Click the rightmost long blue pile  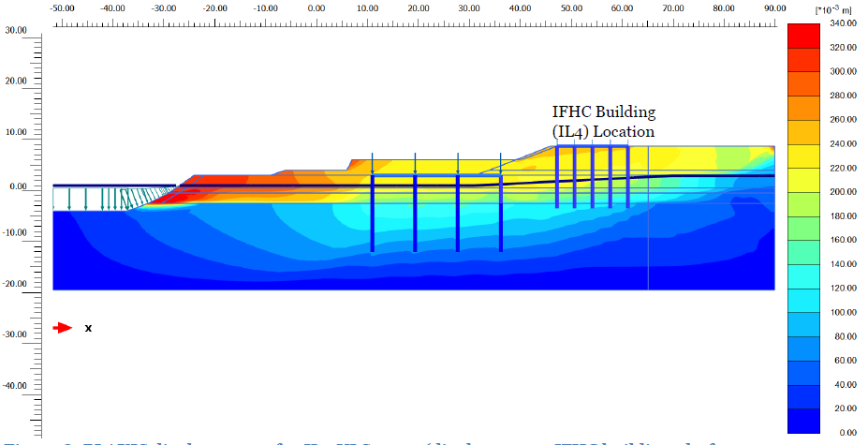501,214
